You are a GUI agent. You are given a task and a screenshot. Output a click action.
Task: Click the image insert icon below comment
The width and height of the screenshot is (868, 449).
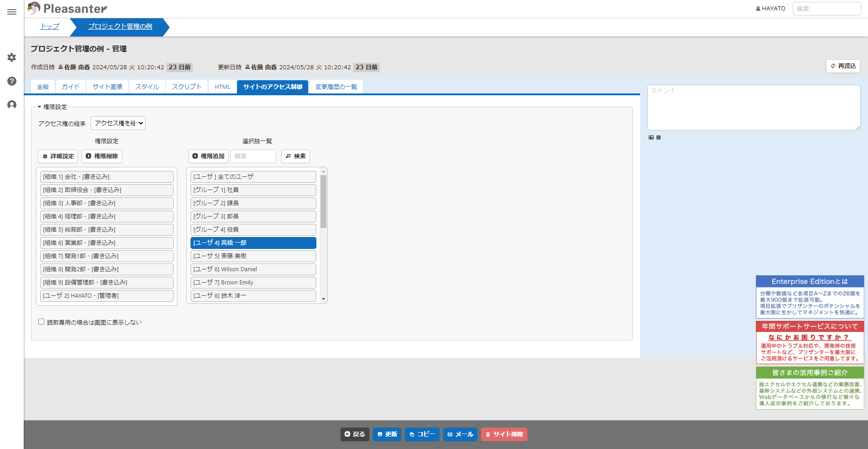651,137
